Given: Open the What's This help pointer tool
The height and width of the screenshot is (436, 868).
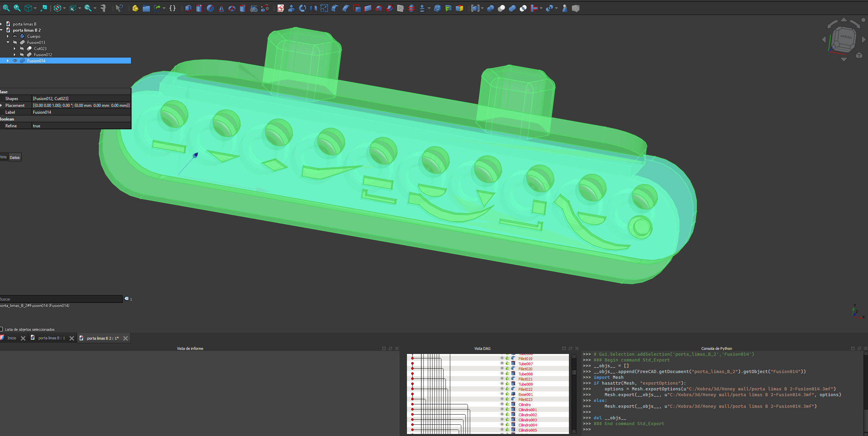Looking at the screenshot, I should pos(119,8).
